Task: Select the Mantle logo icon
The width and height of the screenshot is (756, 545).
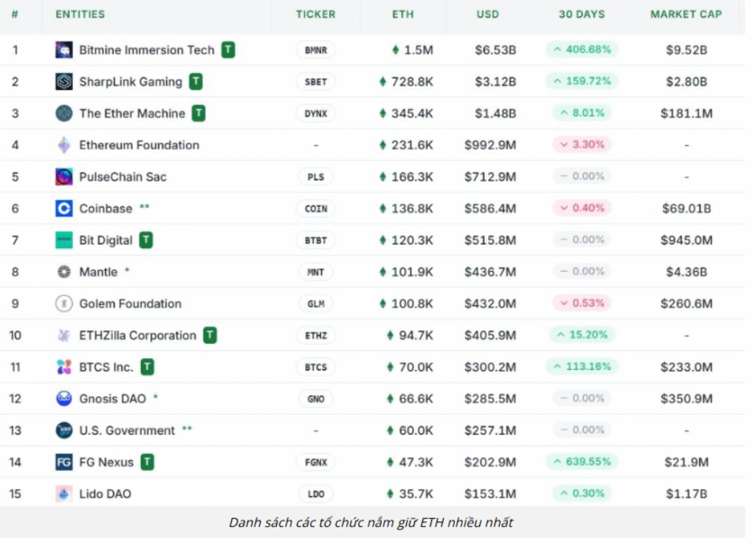Action: point(65,272)
